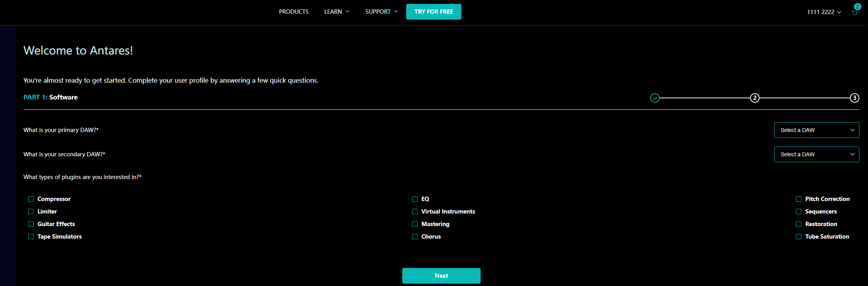This screenshot has width=868, height=286.
Task: Check the Compressor plugin checkbox
Action: click(31, 199)
